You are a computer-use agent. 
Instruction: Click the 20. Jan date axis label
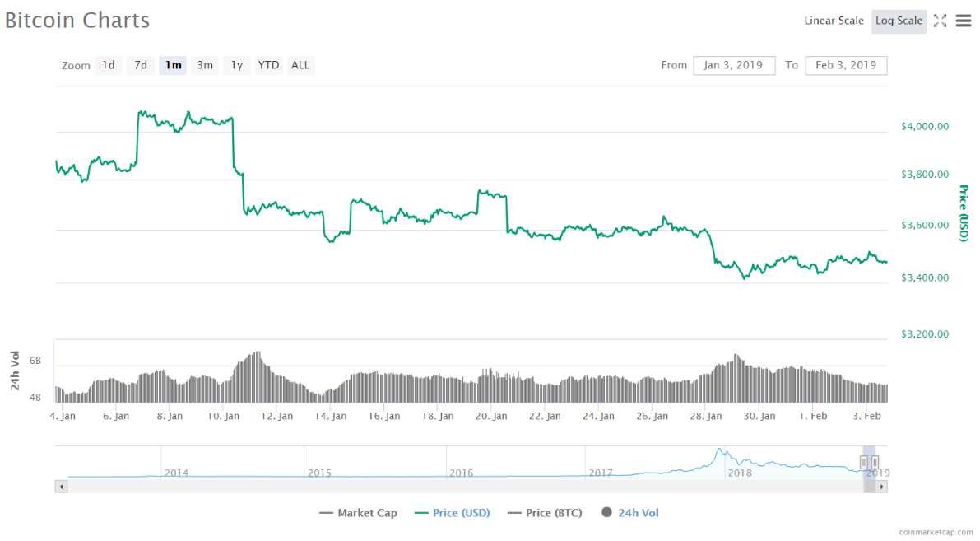click(491, 416)
